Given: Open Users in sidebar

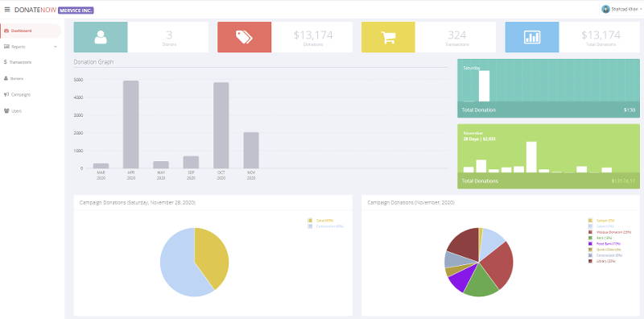Looking at the screenshot, I should coord(31,111).
